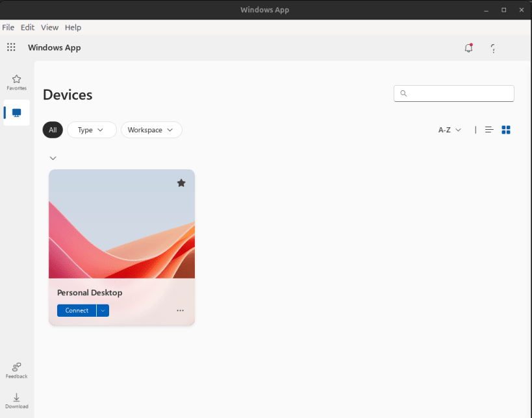Click the Download sidebar icon
This screenshot has width=532, height=418.
point(16,400)
